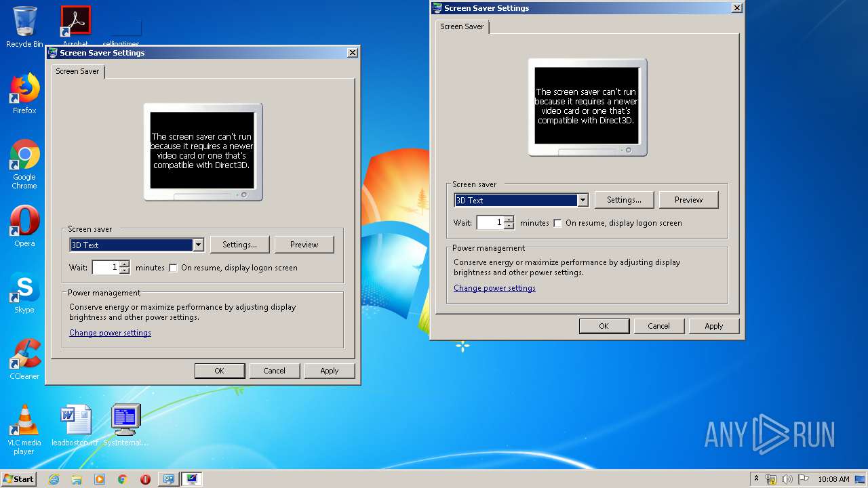Screen dimensions: 868x488
Task: Enable logon screen on resume in left window
Action: pos(173,268)
